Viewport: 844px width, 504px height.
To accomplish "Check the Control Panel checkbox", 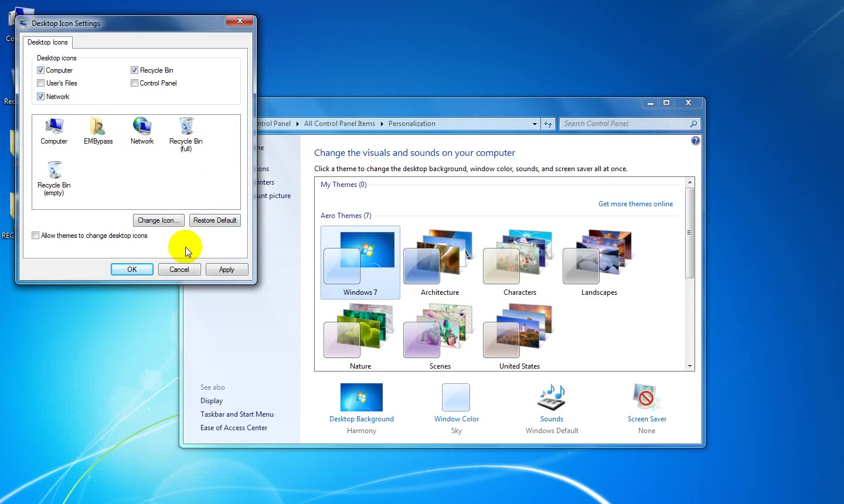I will click(134, 83).
